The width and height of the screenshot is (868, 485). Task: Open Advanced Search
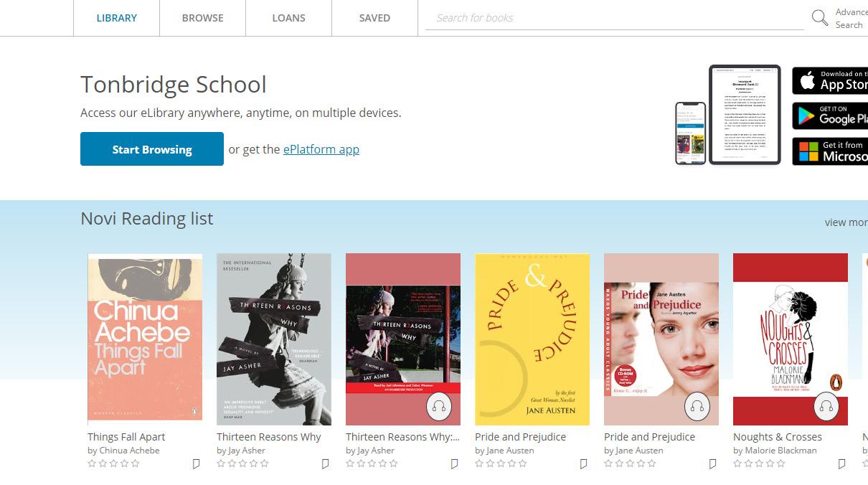pyautogui.click(x=852, y=18)
